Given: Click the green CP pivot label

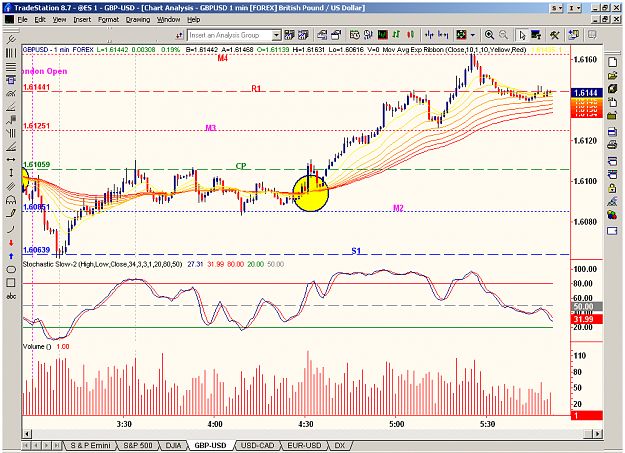Looking at the screenshot, I should click(x=241, y=166).
